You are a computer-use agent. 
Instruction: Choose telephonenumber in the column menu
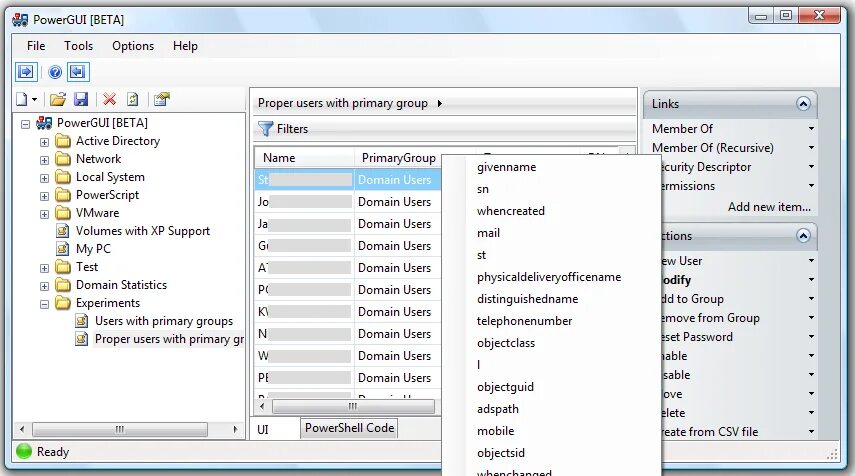pos(525,321)
